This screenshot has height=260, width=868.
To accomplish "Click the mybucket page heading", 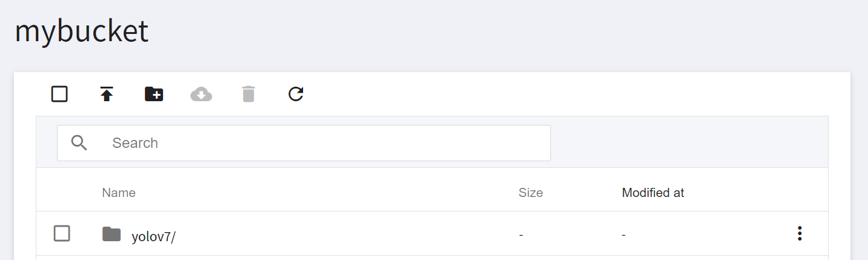I will [x=81, y=32].
